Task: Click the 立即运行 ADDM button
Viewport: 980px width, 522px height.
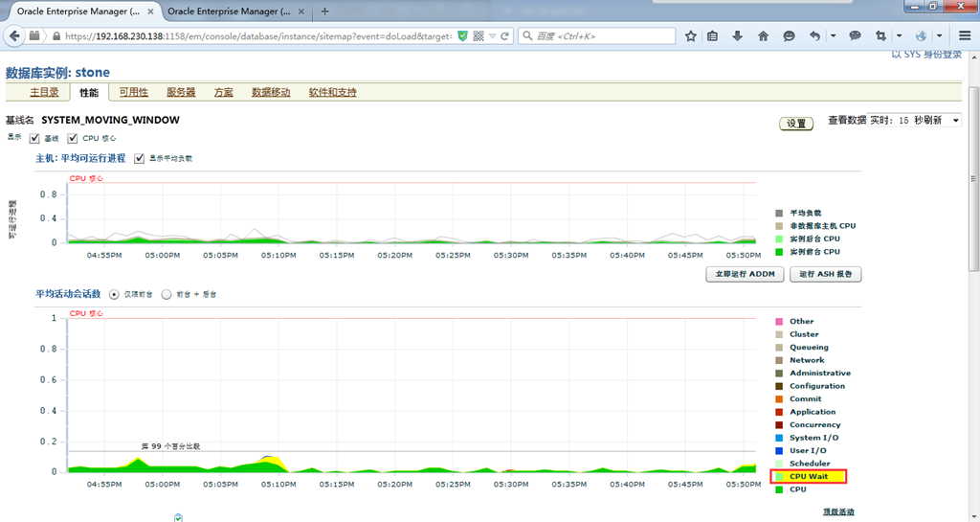Action: point(745,274)
